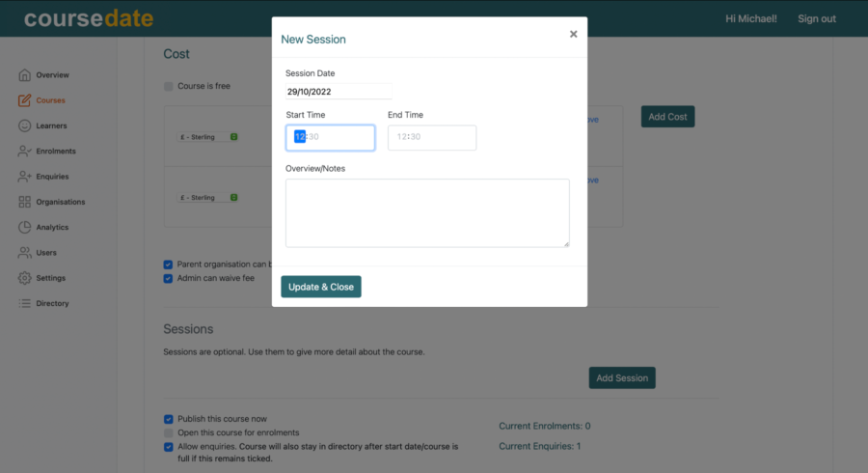
Task: Click the Organisations grid icon
Action: (x=24, y=202)
